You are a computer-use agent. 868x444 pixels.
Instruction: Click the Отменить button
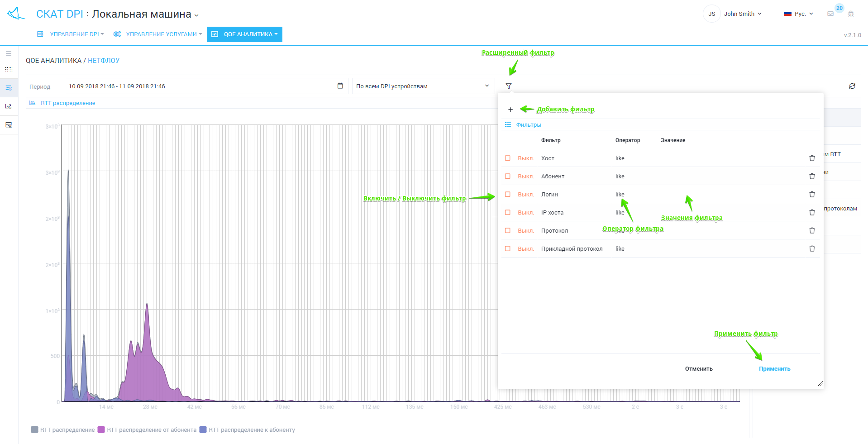click(699, 369)
